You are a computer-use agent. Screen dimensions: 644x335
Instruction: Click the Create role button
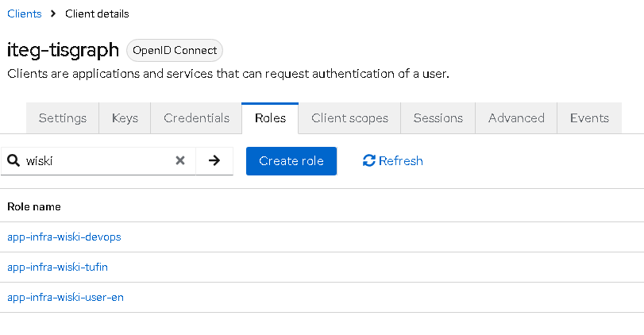291,161
